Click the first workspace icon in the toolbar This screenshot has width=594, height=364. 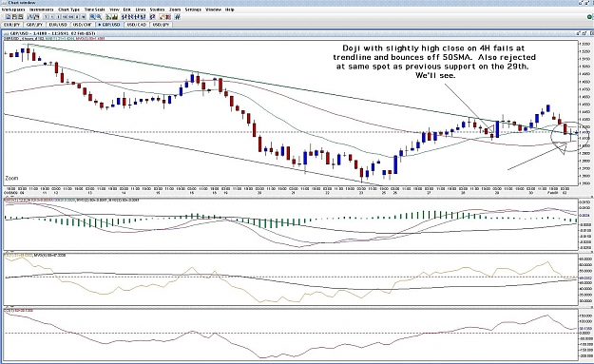(9, 17)
